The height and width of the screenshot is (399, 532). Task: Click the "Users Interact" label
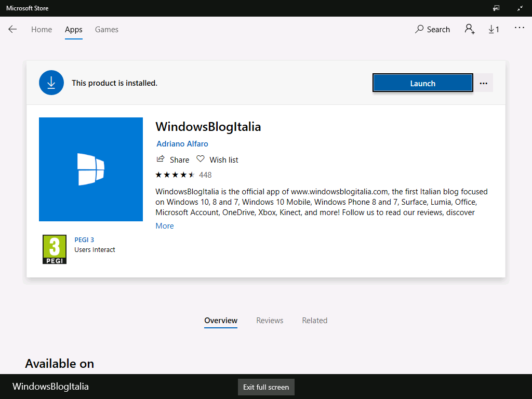95,250
